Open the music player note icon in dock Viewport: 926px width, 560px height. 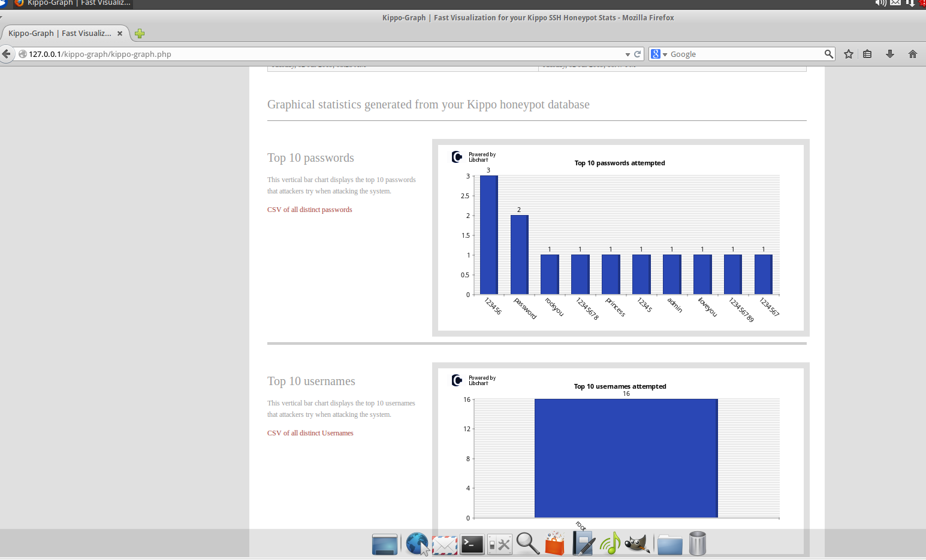(610, 544)
